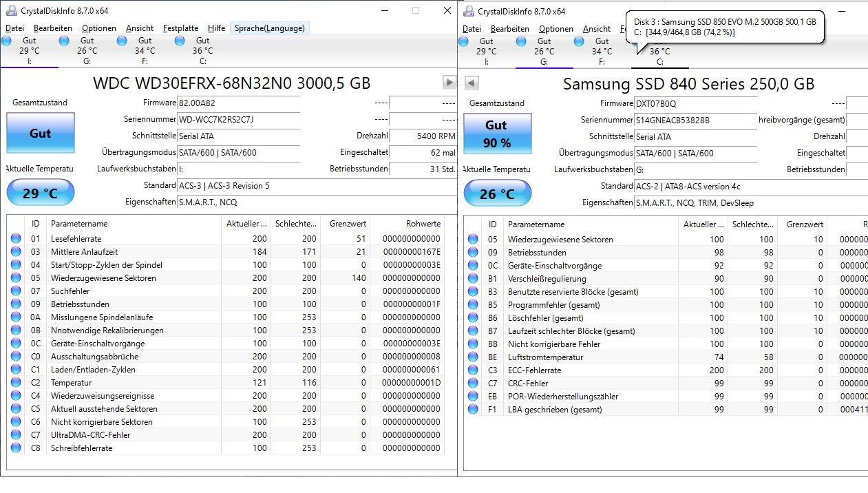Click Samsung SSD 840 Series 250,0 GB title
The image size is (868, 493).
click(x=688, y=84)
